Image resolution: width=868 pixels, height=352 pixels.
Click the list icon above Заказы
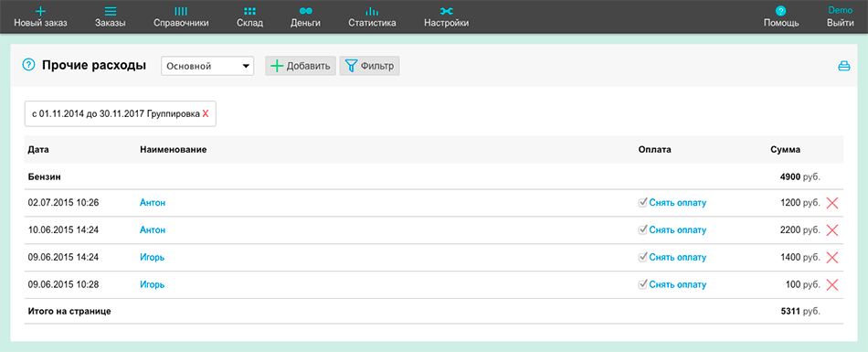click(111, 11)
